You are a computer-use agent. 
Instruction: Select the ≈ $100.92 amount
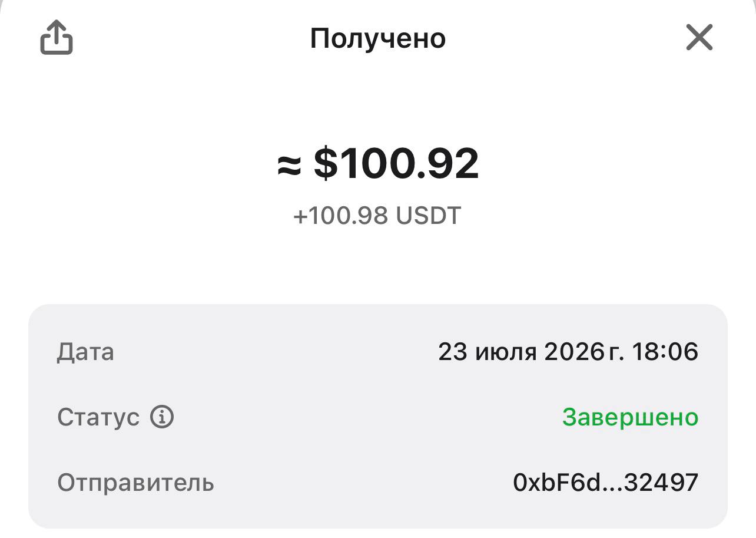[x=378, y=164]
